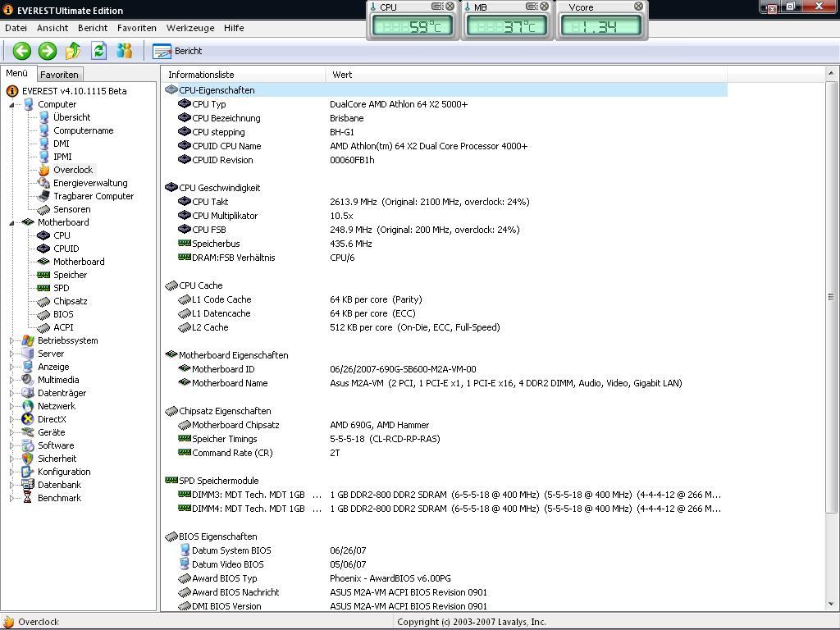The image size is (840, 630).
Task: Select the Motherboard child item in tree
Action: coord(79,262)
